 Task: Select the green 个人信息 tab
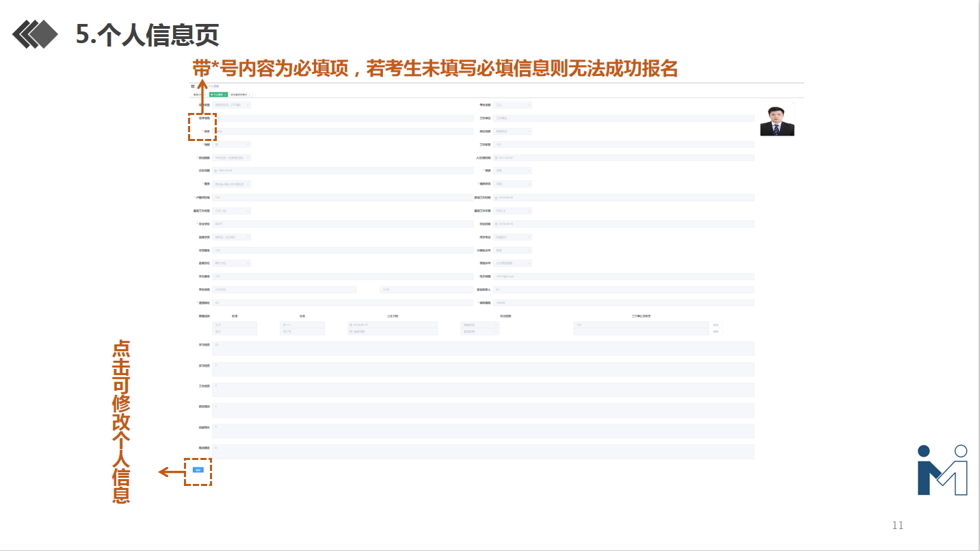218,94
